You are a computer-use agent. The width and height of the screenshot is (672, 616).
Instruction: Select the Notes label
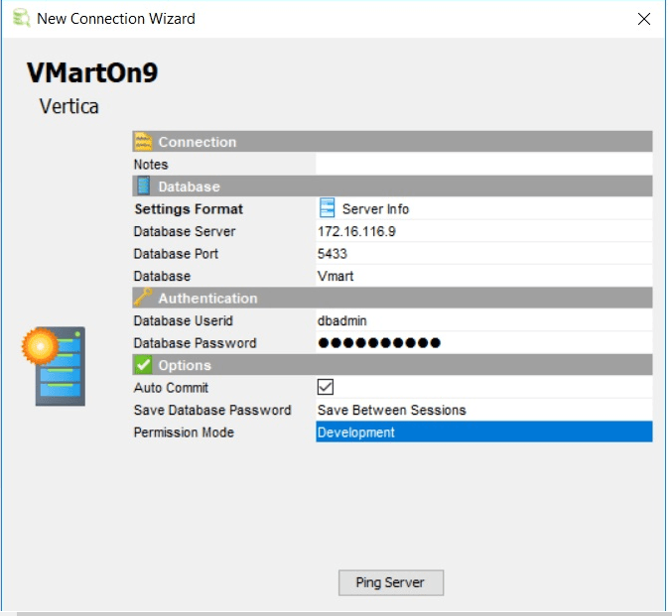tap(151, 164)
